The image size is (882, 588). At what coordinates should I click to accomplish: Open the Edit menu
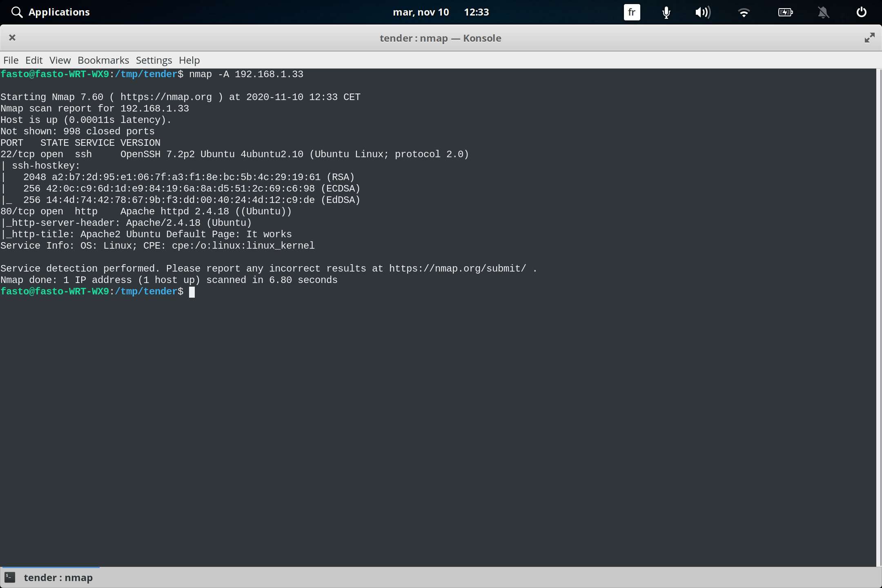34,60
